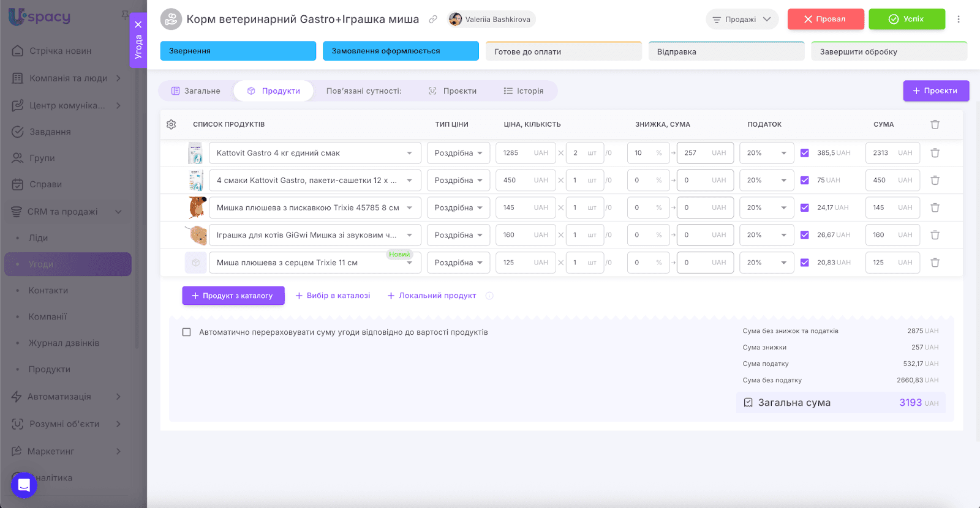Open the Історія tab

524,91
